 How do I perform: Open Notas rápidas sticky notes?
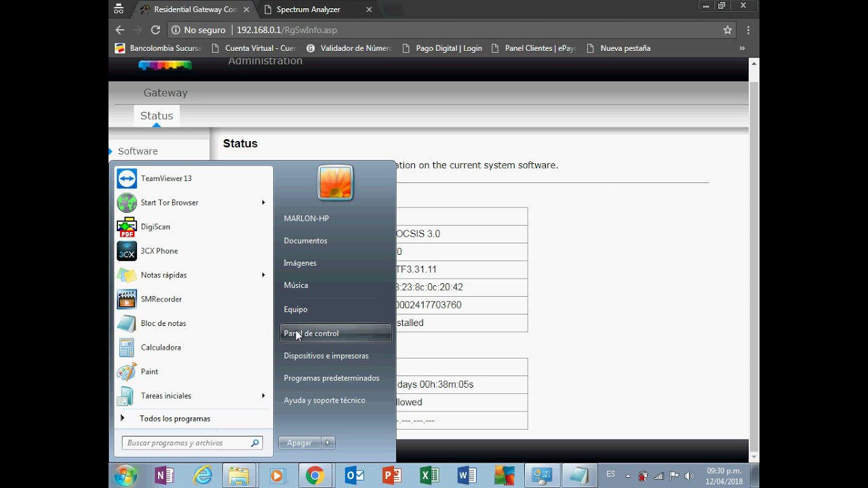[x=194, y=275]
